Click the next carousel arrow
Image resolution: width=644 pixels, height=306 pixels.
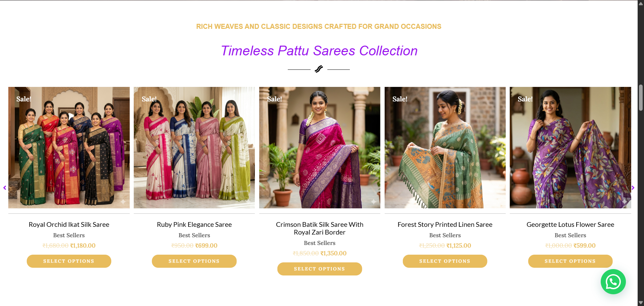pos(633,188)
